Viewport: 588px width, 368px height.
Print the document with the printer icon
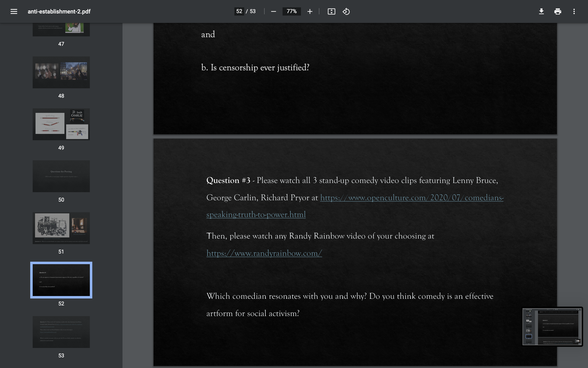coord(558,11)
